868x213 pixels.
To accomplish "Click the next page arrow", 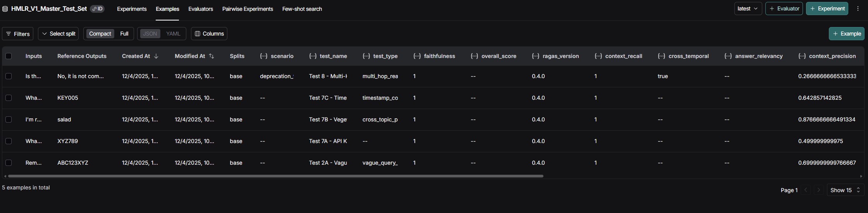I will 818,190.
